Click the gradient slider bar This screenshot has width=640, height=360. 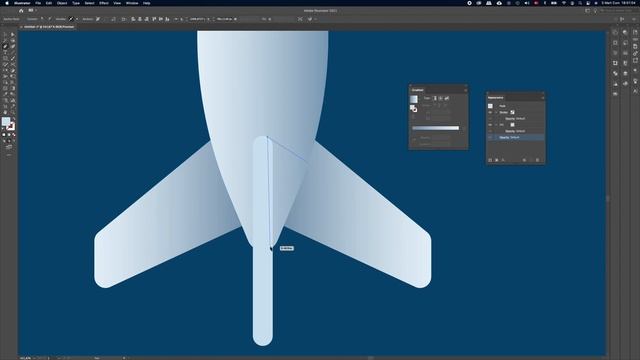pos(436,128)
